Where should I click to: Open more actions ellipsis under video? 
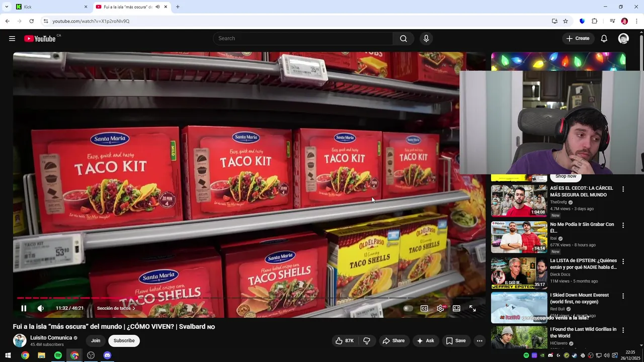(x=479, y=341)
